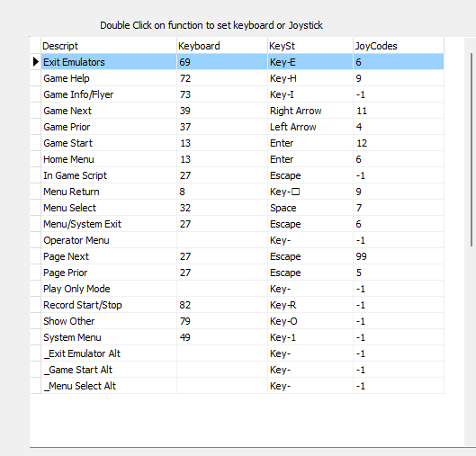Click the vertical scrollbar thumb
The width and height of the screenshot is (476, 456).
point(472,149)
